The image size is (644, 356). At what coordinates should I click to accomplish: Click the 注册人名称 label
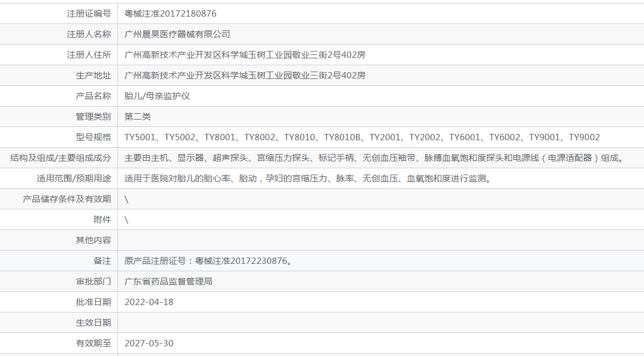pos(89,34)
